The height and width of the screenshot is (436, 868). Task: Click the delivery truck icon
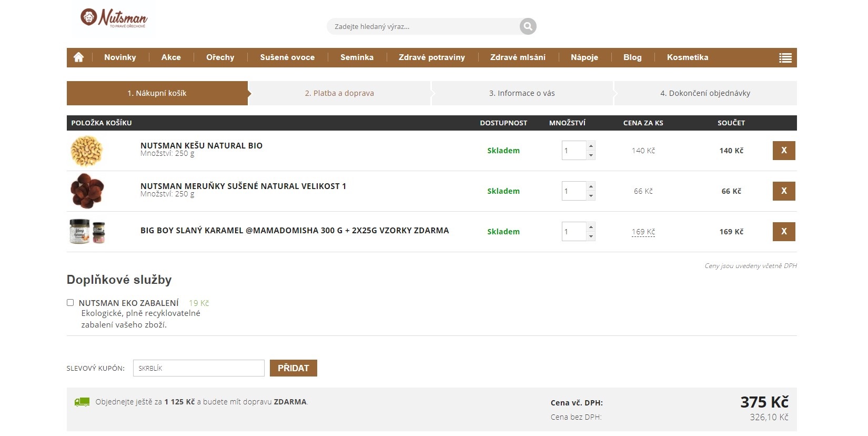82,402
